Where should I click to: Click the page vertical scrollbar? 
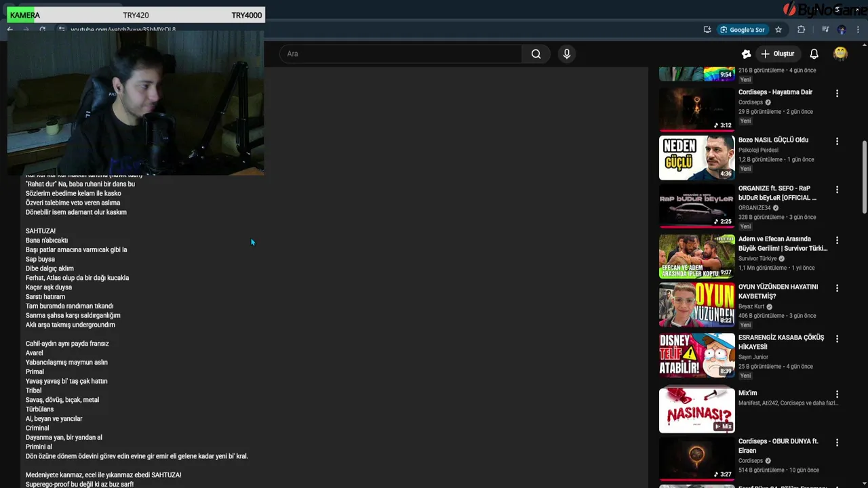coord(863,176)
